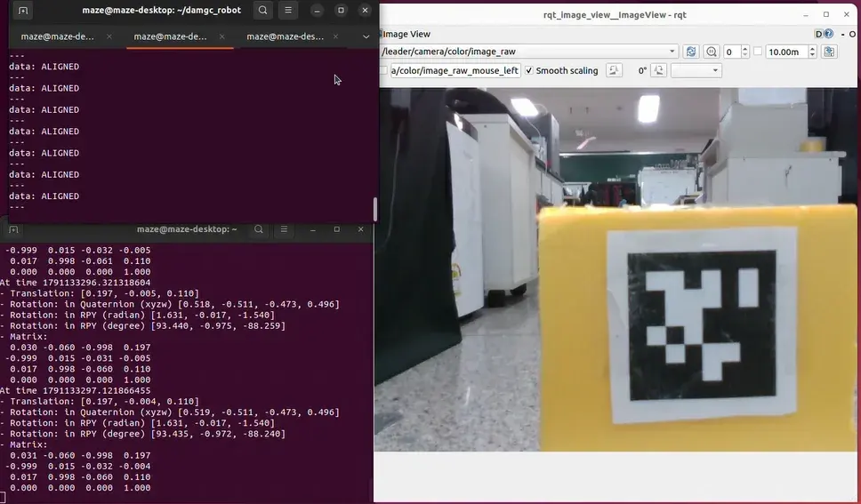Click the '0°' rotation angle label
This screenshot has width=861, height=504.
tap(642, 71)
